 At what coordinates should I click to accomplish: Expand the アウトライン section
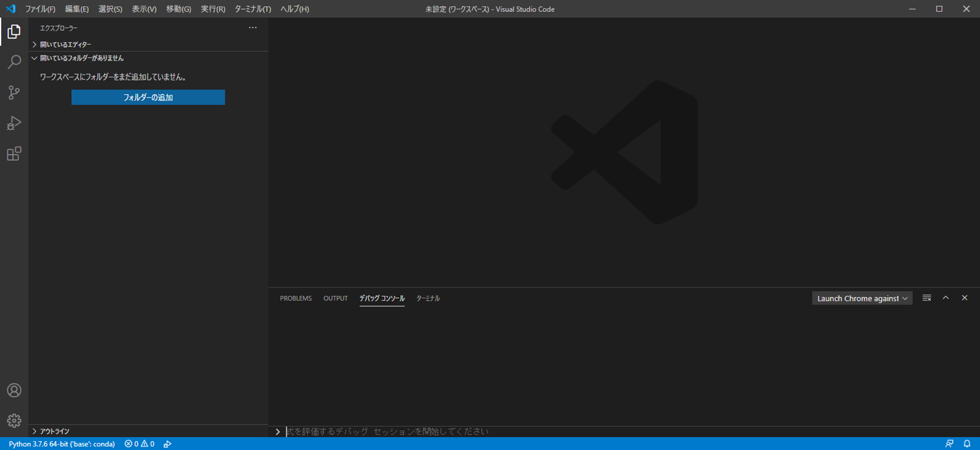tap(148, 431)
